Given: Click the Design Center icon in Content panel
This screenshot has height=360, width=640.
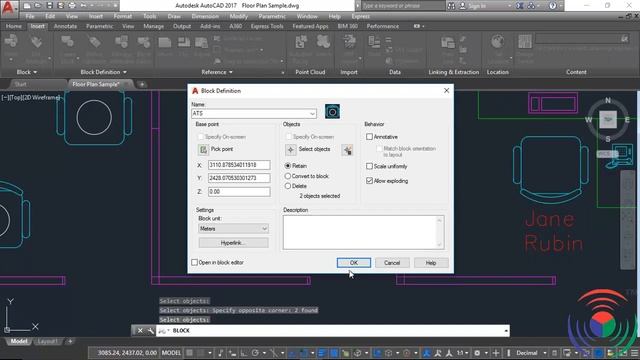Looking at the screenshot, I should [x=525, y=42].
